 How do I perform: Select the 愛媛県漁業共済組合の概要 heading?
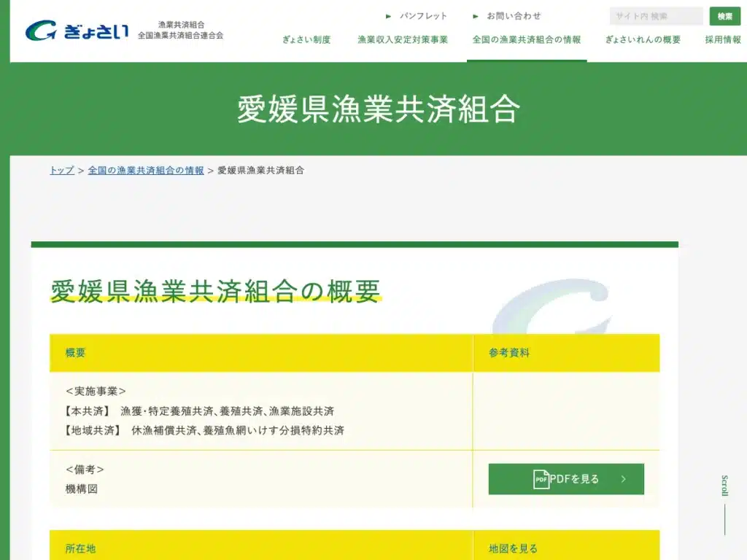(215, 291)
